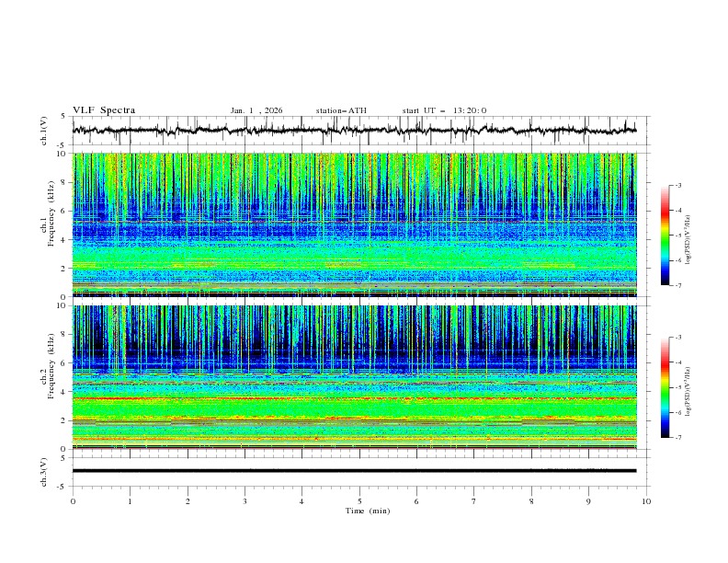Click the ch.2 frequency spectrogram panel
The height and width of the screenshot is (563, 728).
click(354, 377)
